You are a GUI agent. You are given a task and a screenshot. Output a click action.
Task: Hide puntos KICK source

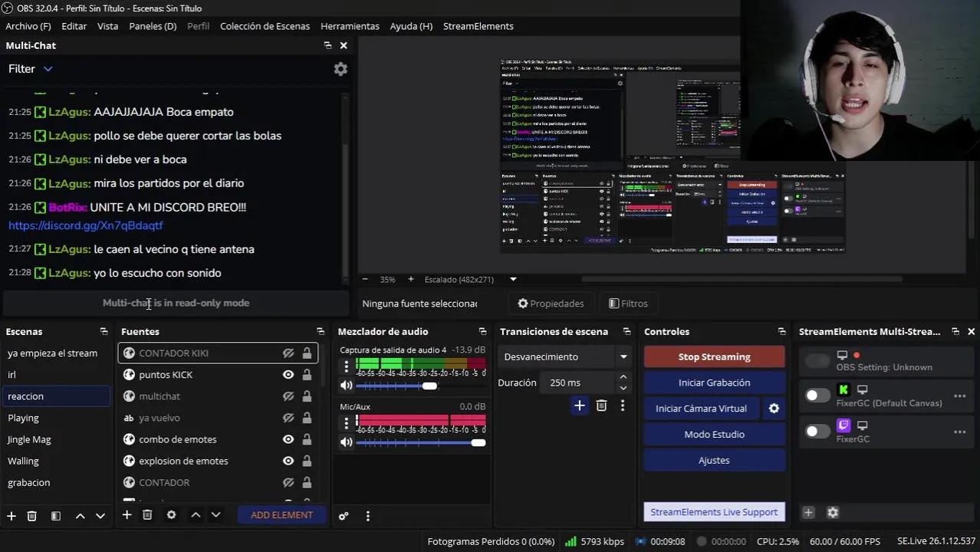tap(288, 375)
